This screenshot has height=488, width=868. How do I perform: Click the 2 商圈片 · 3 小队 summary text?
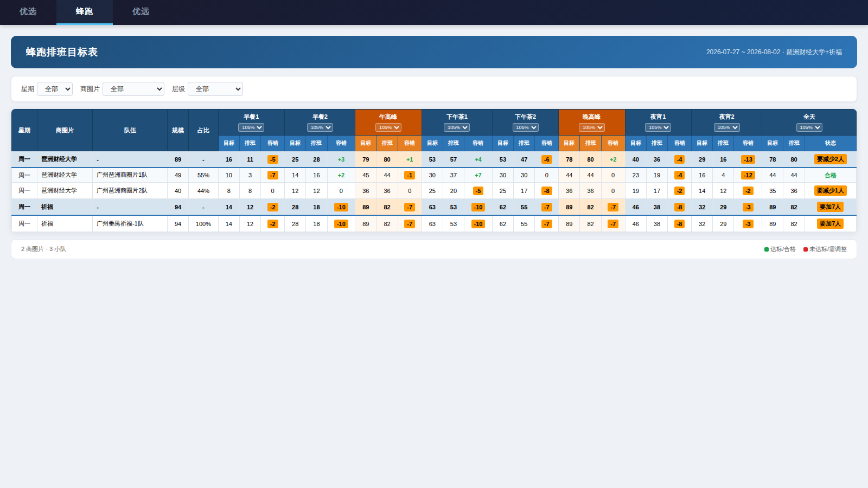coord(43,249)
